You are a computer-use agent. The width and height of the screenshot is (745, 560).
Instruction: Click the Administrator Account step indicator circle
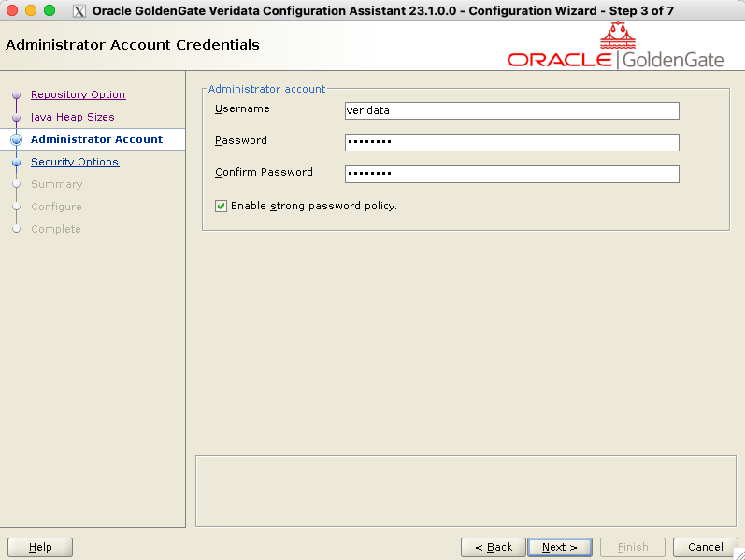[17, 139]
